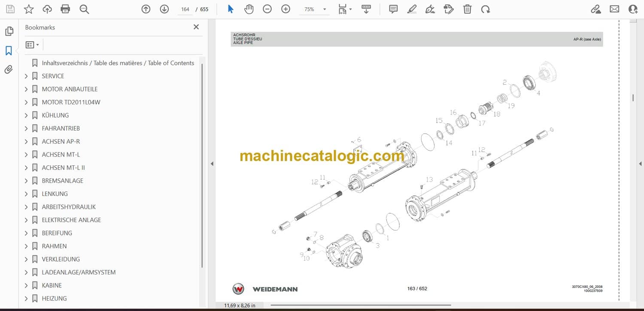Jump to ARBEITSHYDRAULIK bookmark
This screenshot has height=311, width=644.
click(x=69, y=207)
